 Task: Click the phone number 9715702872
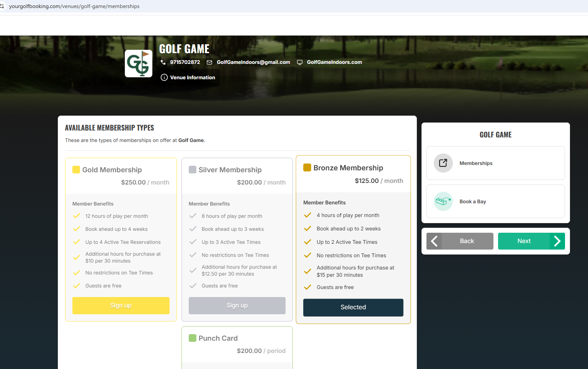click(x=185, y=62)
